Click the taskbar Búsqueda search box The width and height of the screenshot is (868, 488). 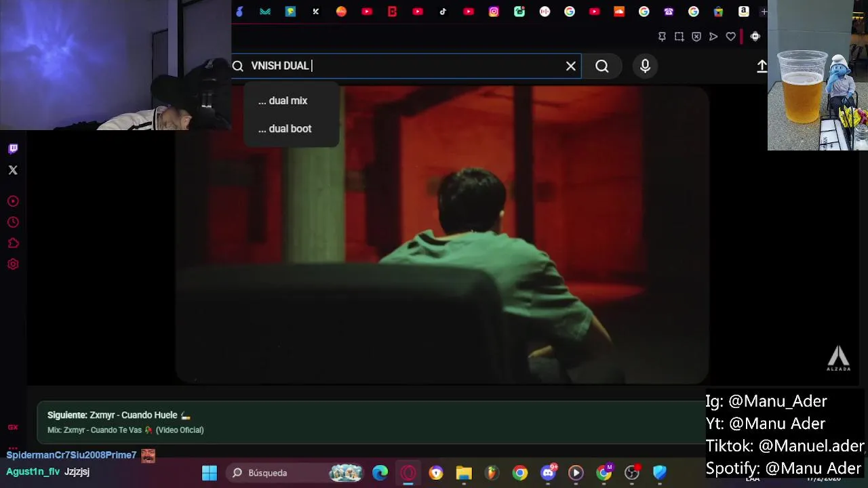click(x=296, y=472)
